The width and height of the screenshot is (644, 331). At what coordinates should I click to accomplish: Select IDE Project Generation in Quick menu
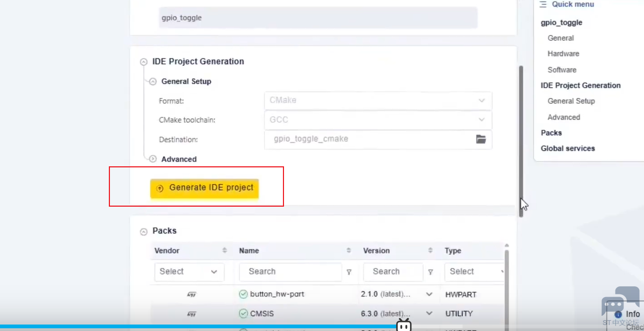[x=581, y=86]
